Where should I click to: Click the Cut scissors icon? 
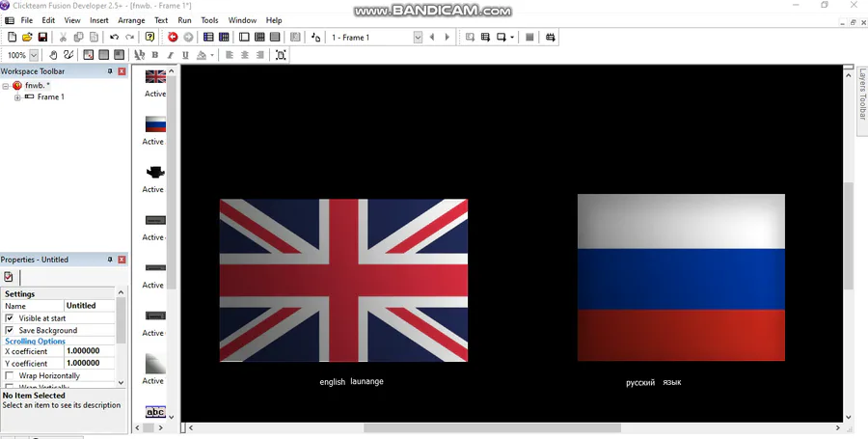63,37
